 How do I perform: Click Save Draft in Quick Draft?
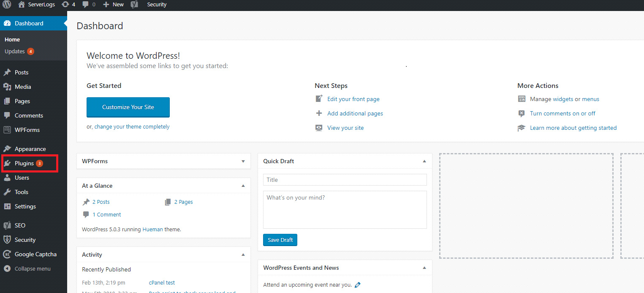coord(280,239)
